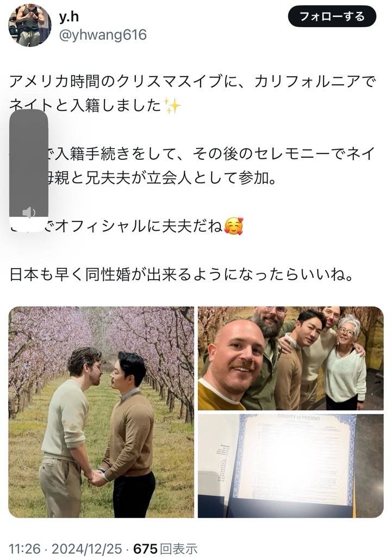The width and height of the screenshot is (392, 557).
Task: Open the @yhwang616 handle link
Action: [102, 35]
